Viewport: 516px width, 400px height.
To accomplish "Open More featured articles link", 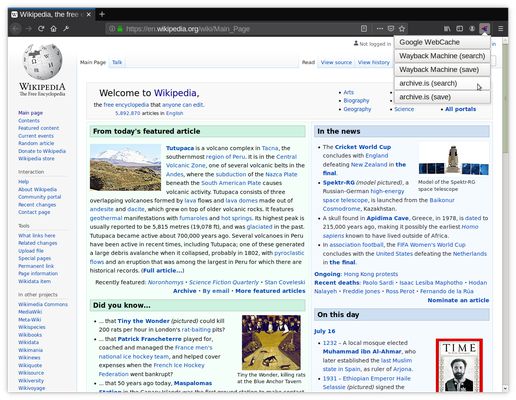I will pyautogui.click(x=270, y=291).
